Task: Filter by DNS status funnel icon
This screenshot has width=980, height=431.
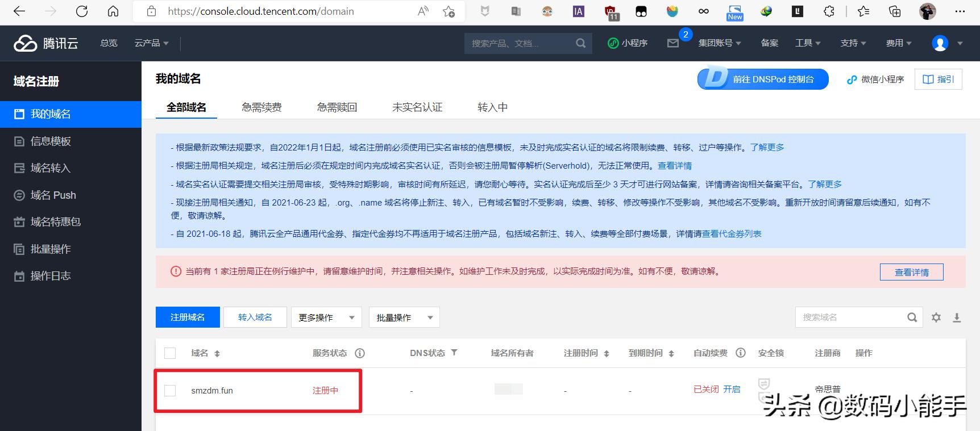Action: [454, 353]
